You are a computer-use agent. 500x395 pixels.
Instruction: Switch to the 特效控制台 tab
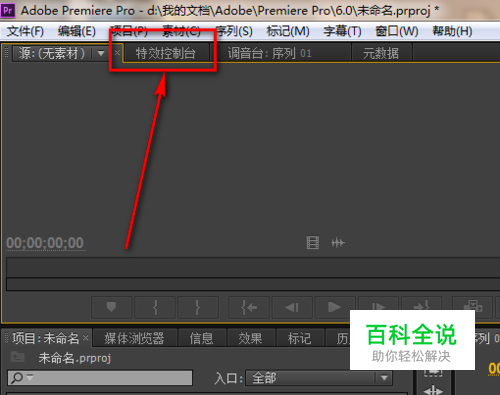coord(166,53)
